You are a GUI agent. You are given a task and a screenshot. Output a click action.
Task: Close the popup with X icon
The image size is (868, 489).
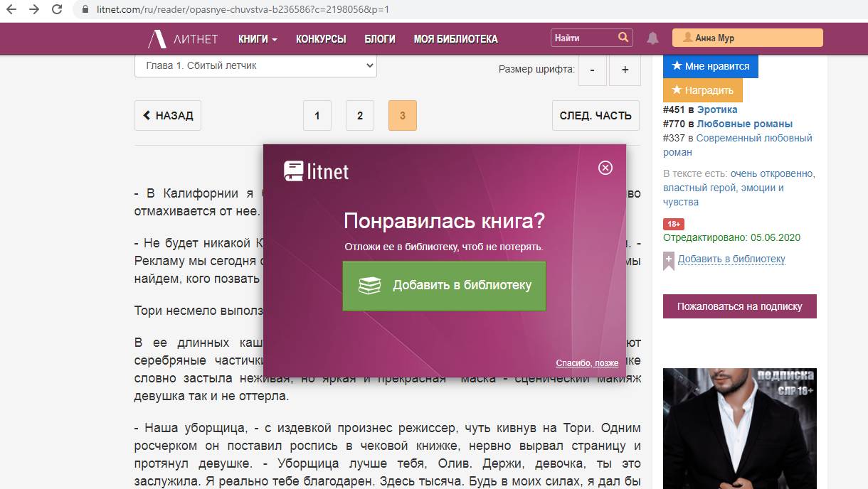[605, 168]
